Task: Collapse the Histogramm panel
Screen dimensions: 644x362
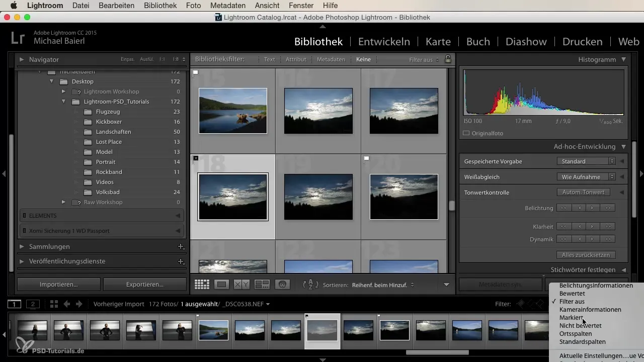Action: (x=624, y=59)
